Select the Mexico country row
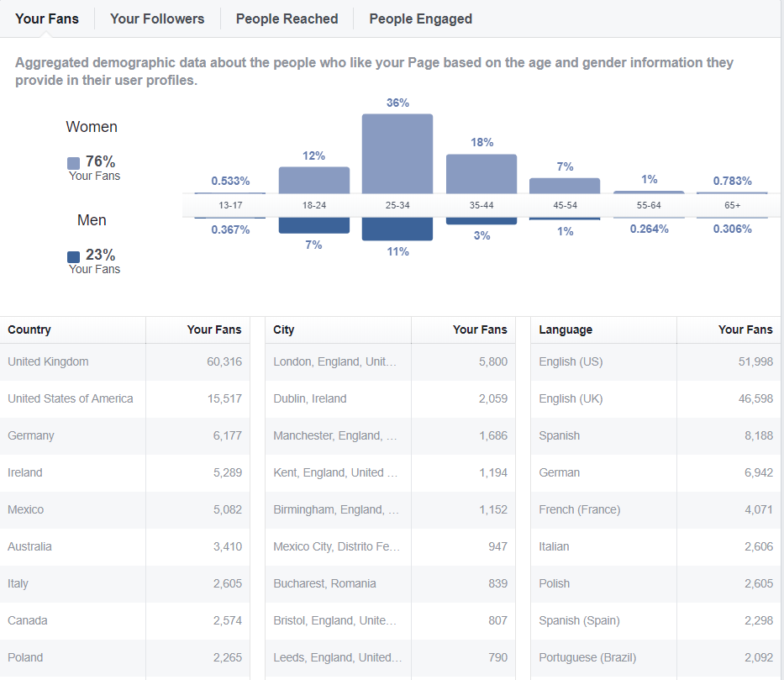 click(126, 509)
